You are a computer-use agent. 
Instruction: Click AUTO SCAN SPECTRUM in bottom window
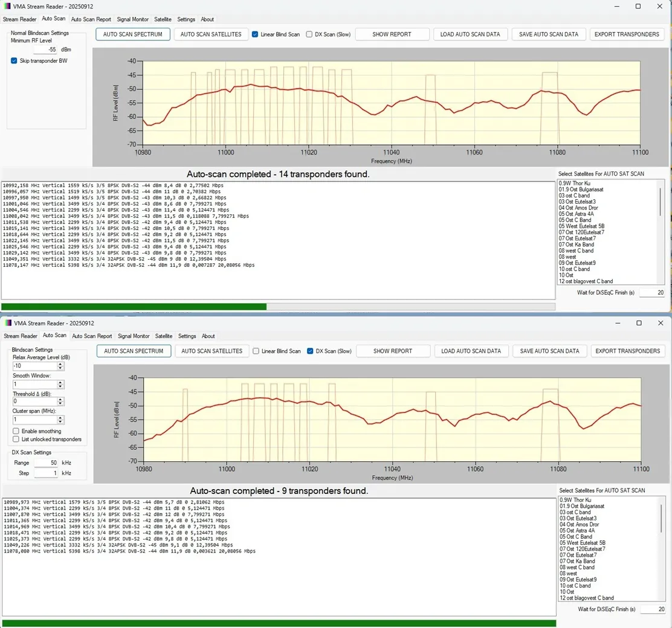(134, 351)
